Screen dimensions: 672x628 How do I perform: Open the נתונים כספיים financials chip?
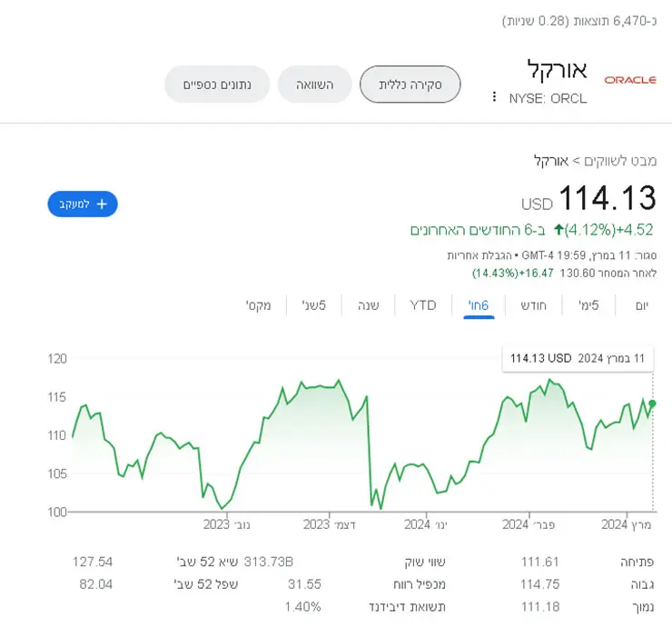tap(217, 85)
